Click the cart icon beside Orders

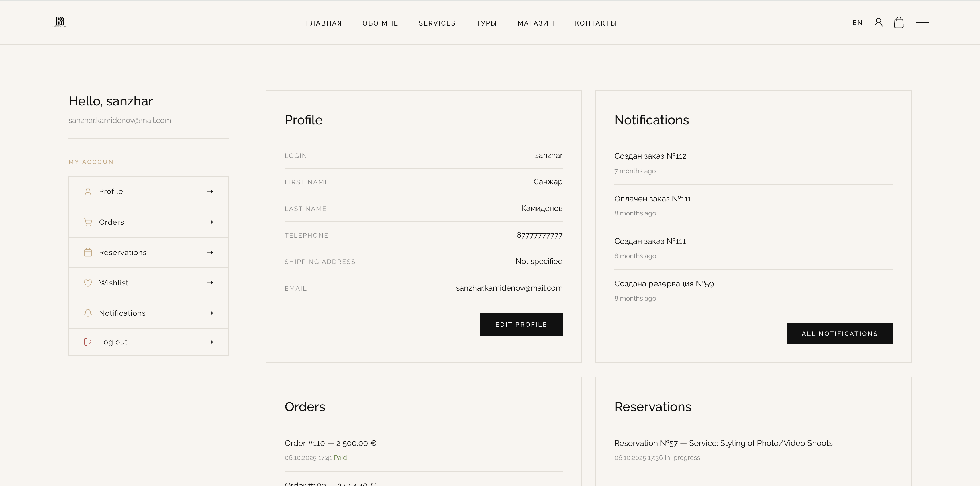click(x=88, y=222)
